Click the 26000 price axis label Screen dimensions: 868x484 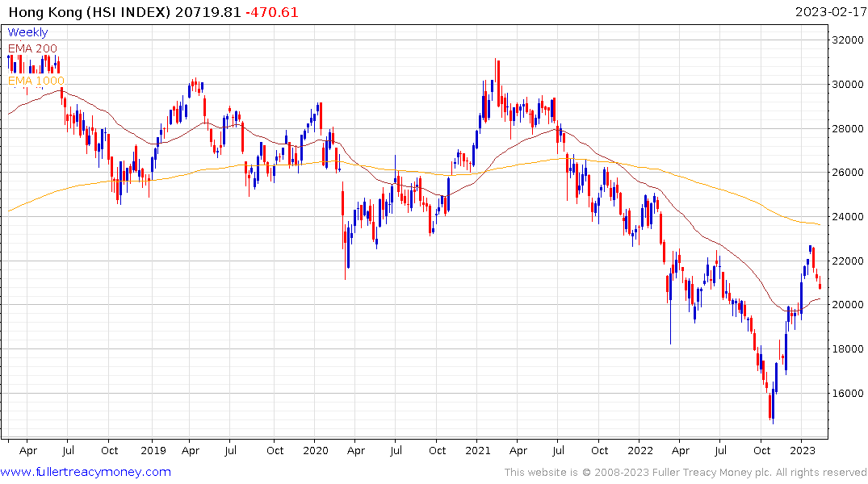pos(848,172)
